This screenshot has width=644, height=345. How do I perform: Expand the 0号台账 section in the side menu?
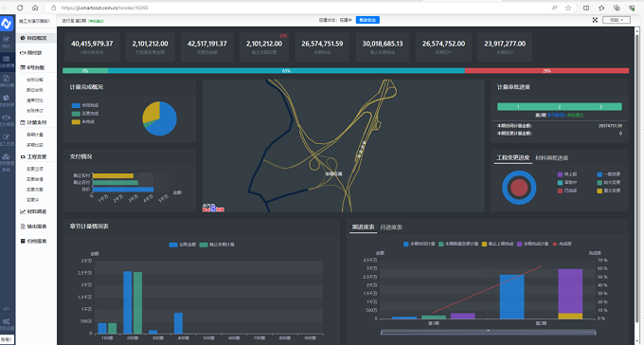tap(36, 67)
